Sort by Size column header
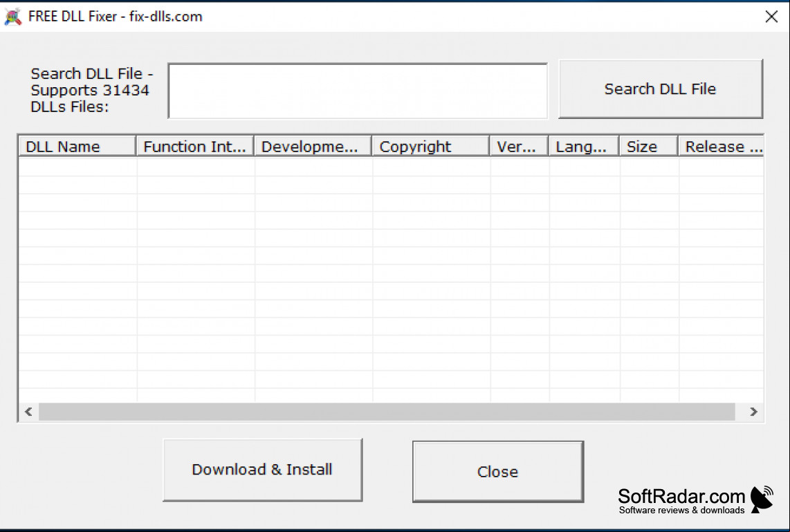This screenshot has height=532, width=790. point(648,147)
